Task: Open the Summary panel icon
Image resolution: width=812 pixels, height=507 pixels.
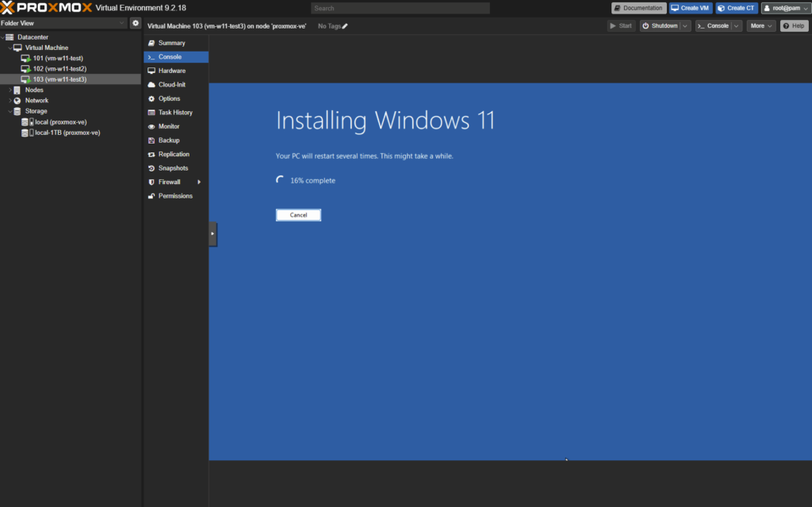Action: point(151,43)
